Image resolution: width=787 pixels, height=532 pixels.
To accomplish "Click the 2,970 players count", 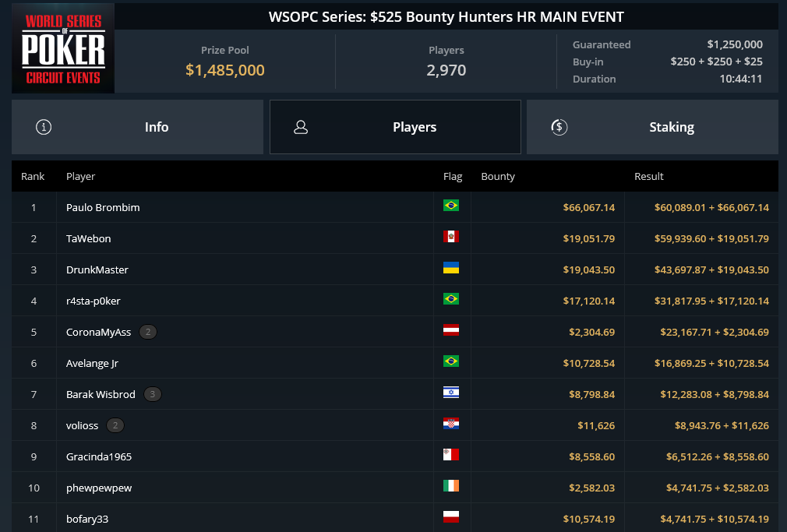I will tap(446, 70).
